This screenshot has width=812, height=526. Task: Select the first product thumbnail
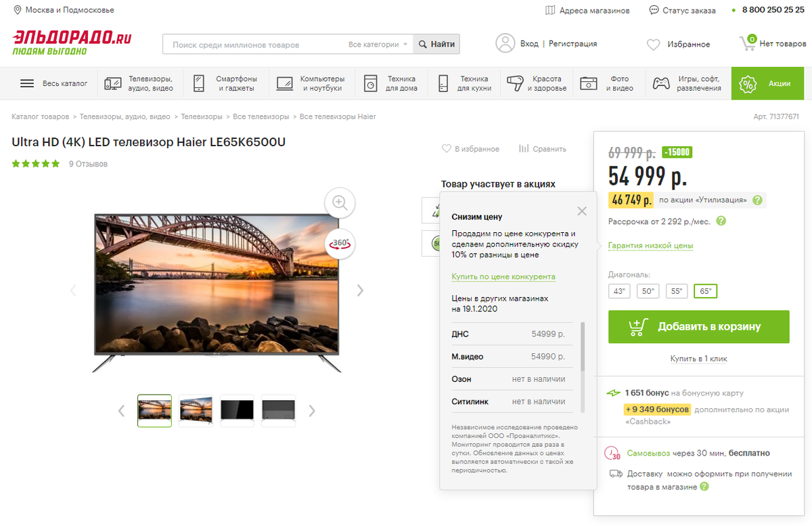154,410
